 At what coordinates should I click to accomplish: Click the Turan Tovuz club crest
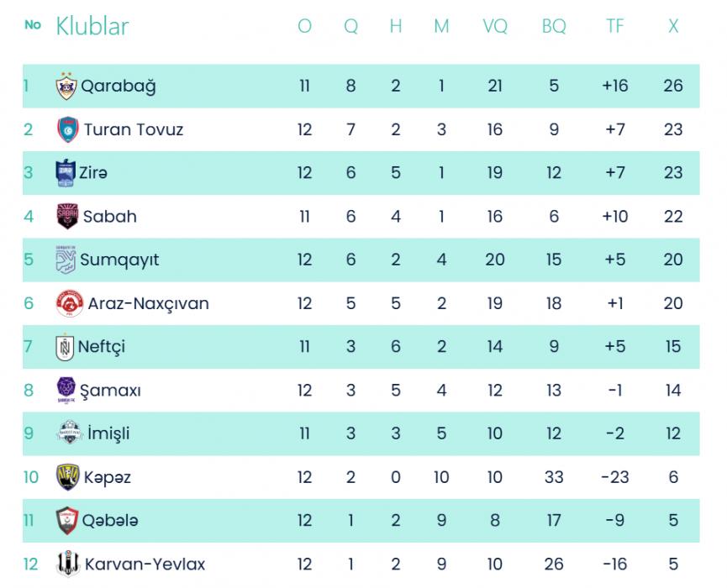click(x=66, y=129)
